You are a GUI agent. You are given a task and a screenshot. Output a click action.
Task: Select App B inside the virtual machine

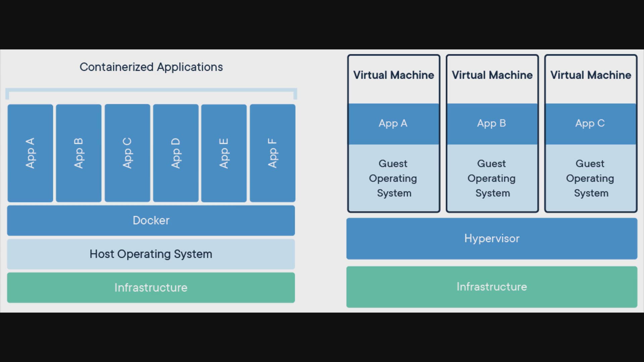492,124
